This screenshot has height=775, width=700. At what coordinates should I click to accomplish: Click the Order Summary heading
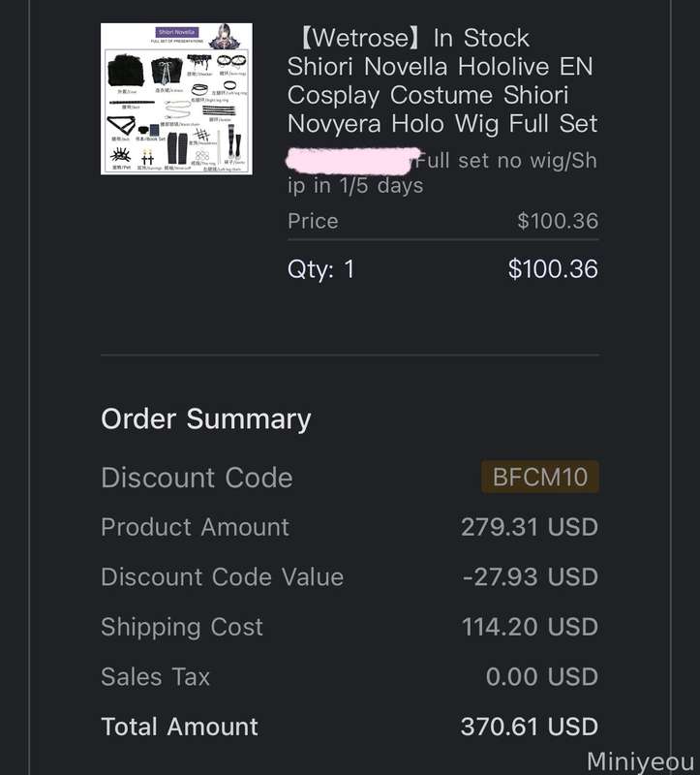tap(206, 419)
